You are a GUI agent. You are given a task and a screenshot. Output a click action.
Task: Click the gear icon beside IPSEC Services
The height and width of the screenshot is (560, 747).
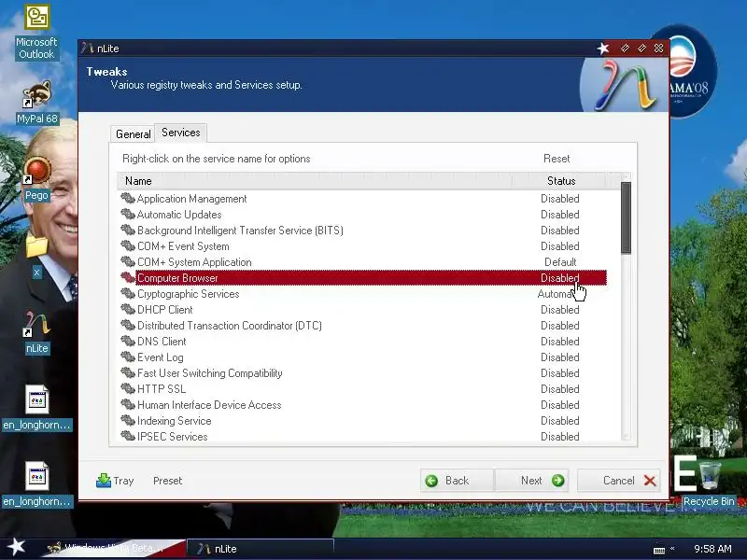click(128, 436)
